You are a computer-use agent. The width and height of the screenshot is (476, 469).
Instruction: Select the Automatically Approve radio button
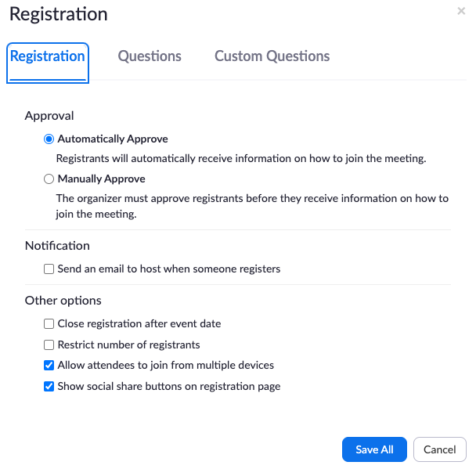click(49, 139)
